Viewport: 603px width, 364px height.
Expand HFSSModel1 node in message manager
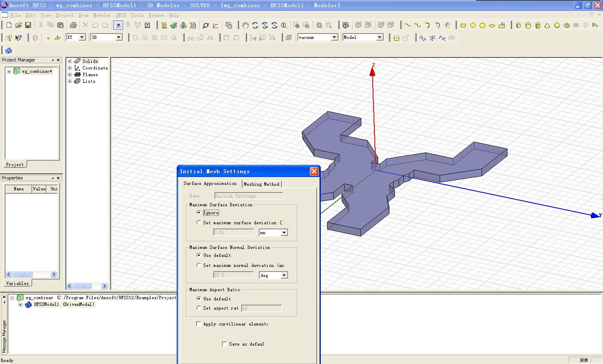point(20,305)
